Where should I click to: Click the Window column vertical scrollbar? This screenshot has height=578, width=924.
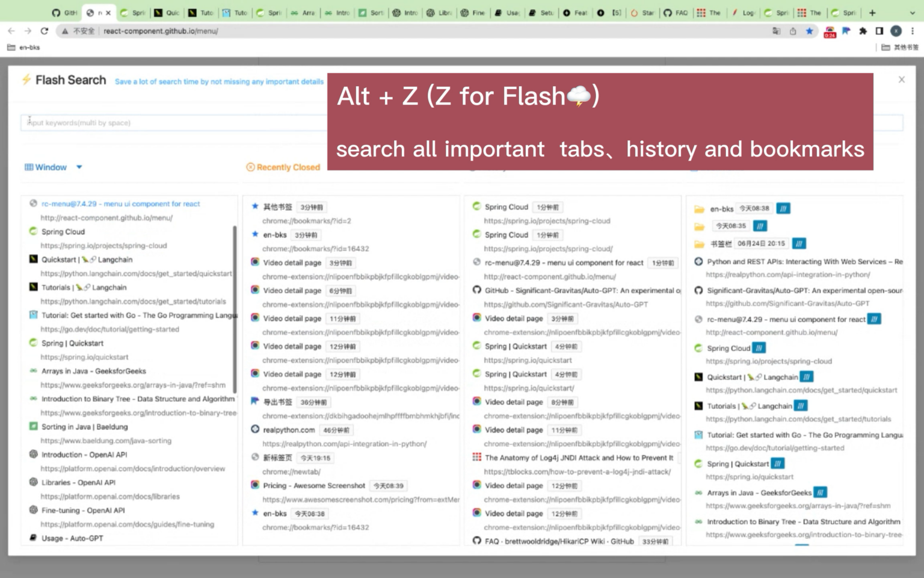coord(235,309)
